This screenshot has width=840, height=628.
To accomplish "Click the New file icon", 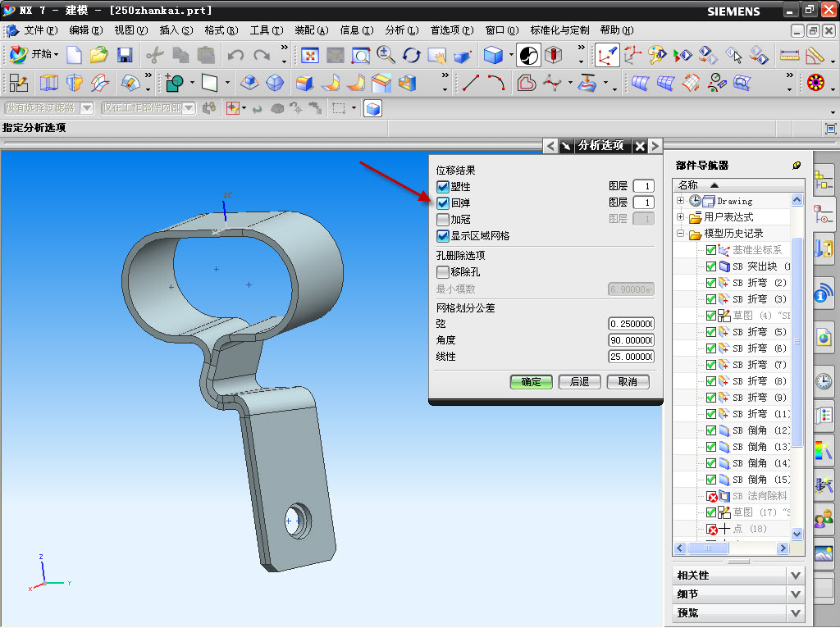I will tap(74, 55).
